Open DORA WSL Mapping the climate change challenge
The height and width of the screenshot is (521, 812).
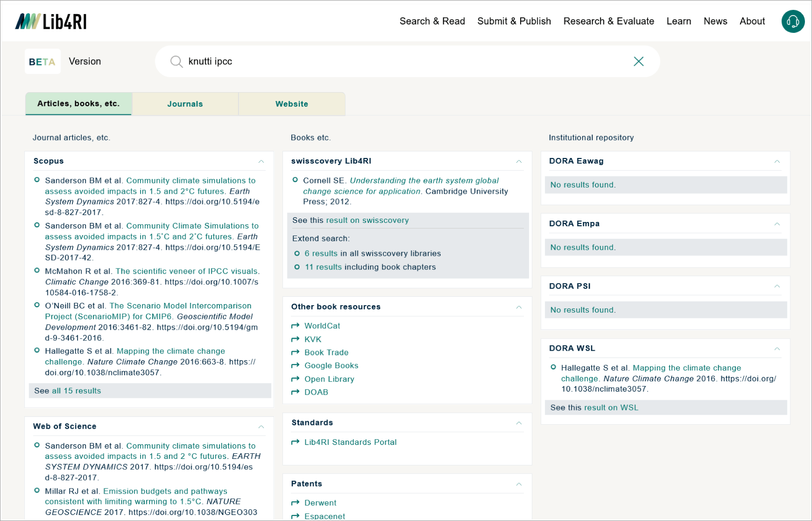coord(651,373)
